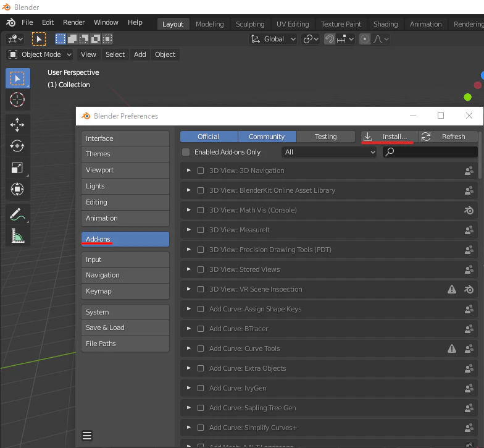The height and width of the screenshot is (448, 484).
Task: Click the add-on search input field
Action: tap(430, 152)
